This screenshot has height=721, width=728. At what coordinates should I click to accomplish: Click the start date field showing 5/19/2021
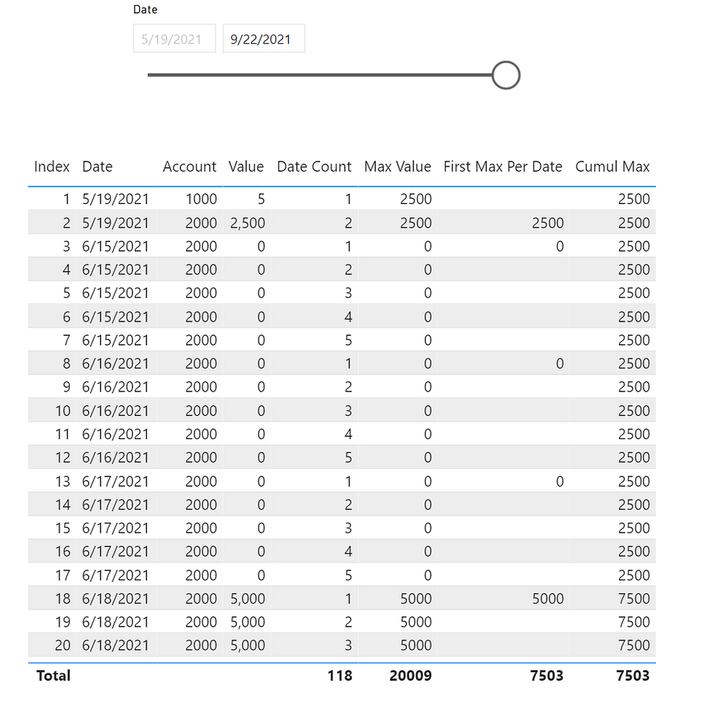tap(174, 38)
